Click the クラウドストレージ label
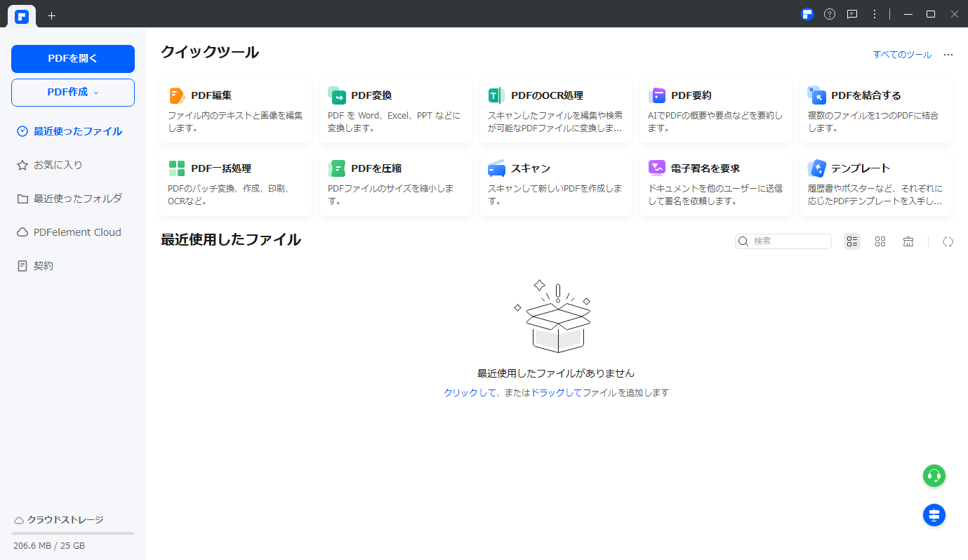 click(x=65, y=520)
